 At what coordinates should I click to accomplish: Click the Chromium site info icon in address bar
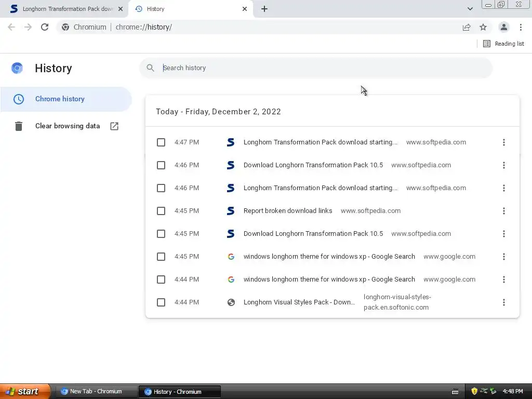(x=65, y=27)
